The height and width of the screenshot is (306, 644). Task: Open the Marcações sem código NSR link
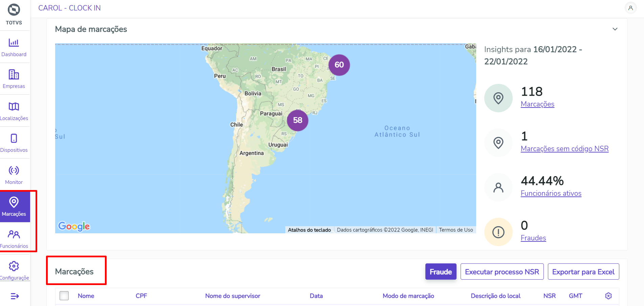(564, 149)
